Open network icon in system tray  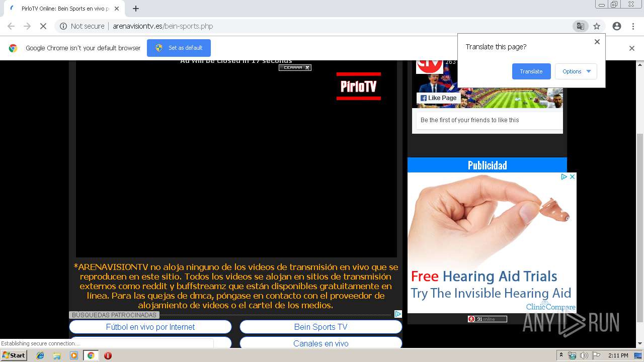pyautogui.click(x=572, y=355)
